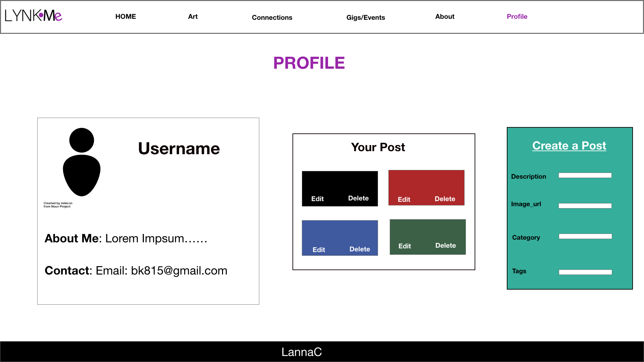644x362 pixels.
Task: Click the Description input field
Action: coord(585,175)
